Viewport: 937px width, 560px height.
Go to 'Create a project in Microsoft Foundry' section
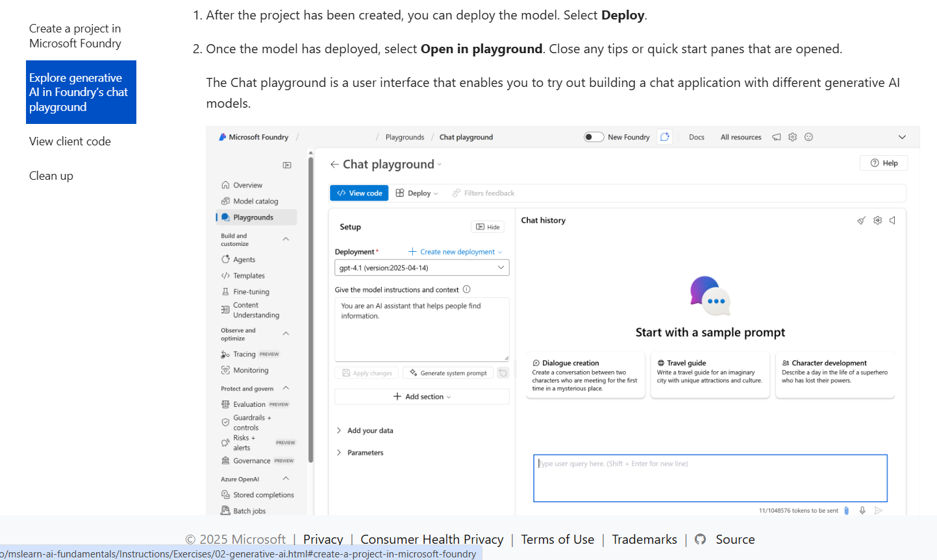(75, 36)
